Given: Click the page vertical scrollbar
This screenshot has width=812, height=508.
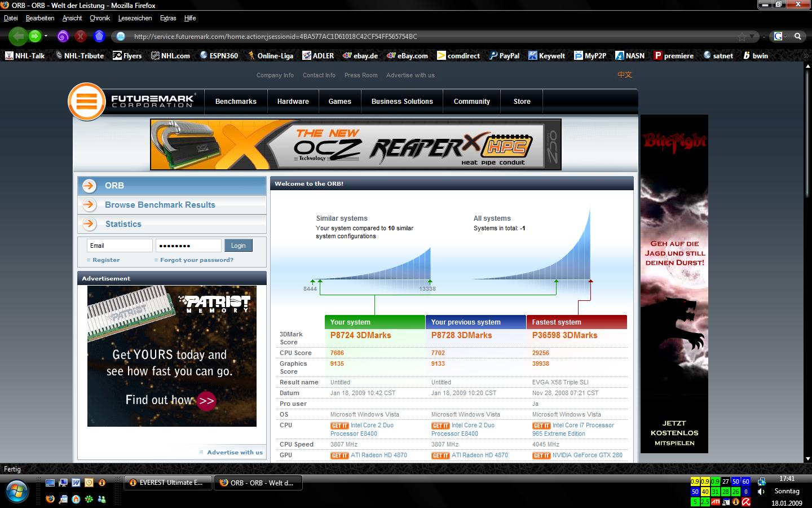Looking at the screenshot, I should coord(807,262).
